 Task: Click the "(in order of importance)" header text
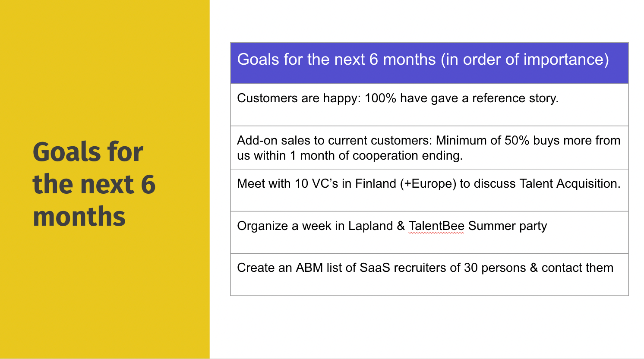[525, 60]
